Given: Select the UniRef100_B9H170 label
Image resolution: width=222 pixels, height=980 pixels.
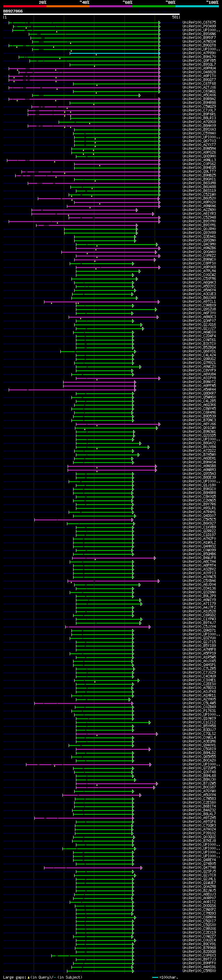Looking at the screenshot, I should (x=199, y=57).
